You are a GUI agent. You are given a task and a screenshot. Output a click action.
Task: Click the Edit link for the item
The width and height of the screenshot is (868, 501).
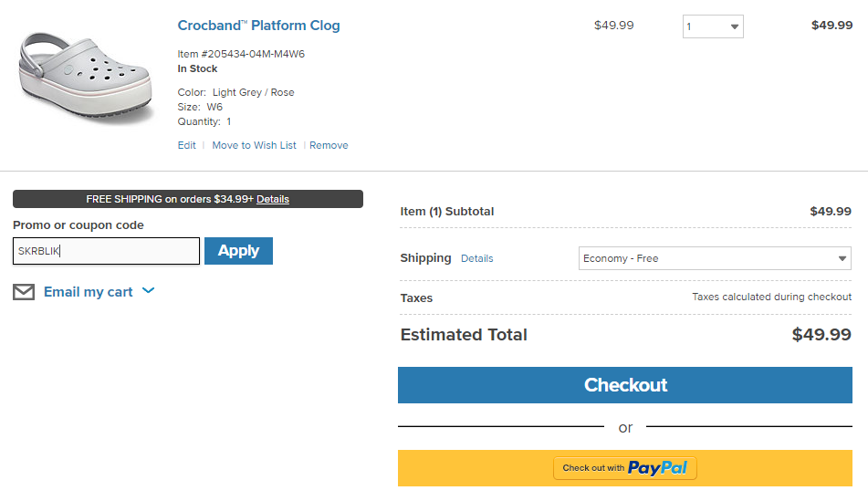click(186, 145)
